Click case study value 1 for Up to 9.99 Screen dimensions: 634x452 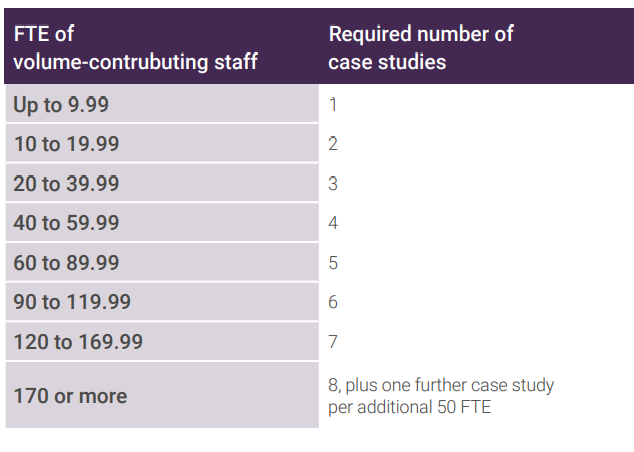[x=333, y=105]
